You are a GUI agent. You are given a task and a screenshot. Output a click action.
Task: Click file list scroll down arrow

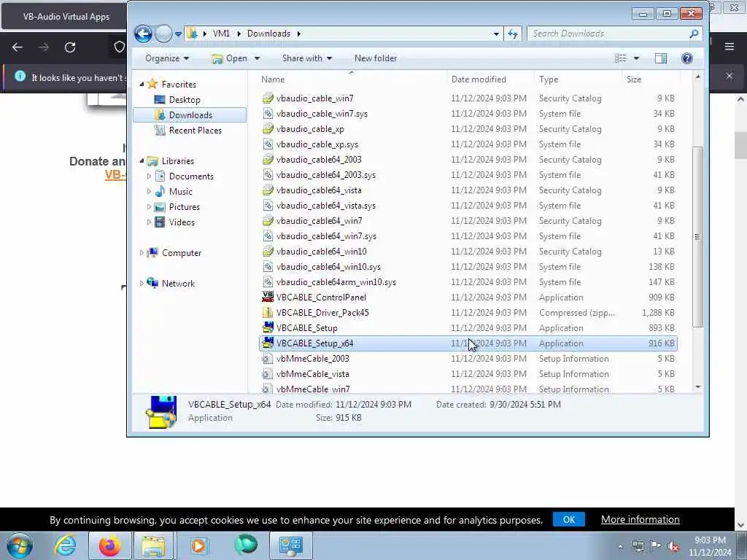(697, 386)
